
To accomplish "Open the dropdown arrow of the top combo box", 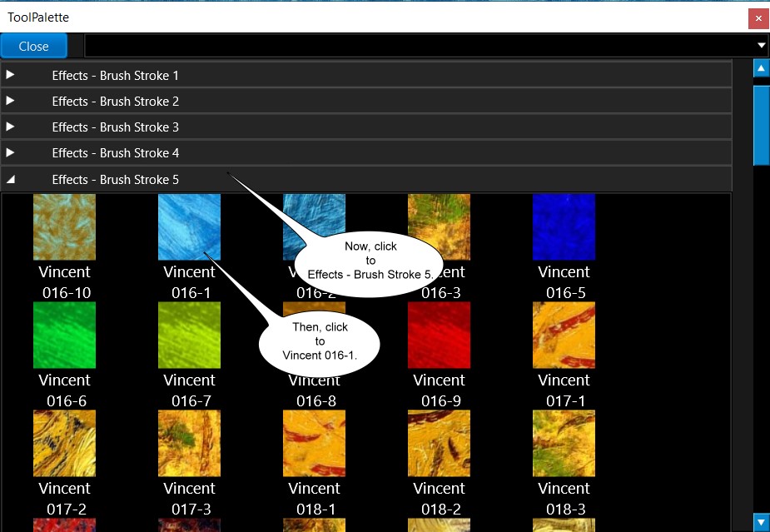I will [x=761, y=45].
